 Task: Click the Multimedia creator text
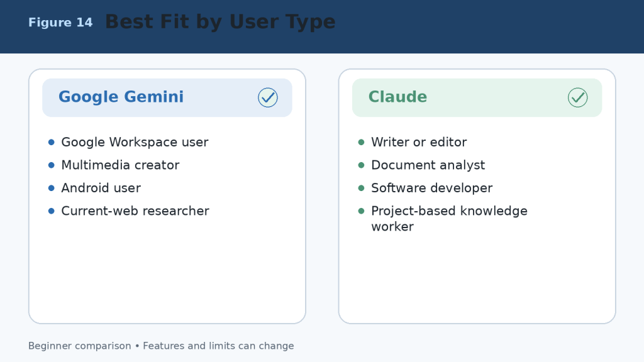(x=120, y=165)
